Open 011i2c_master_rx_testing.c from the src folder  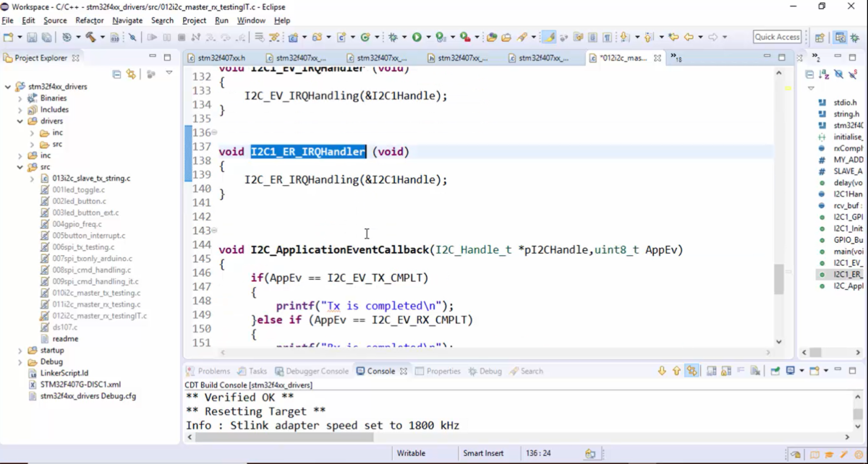pos(95,304)
